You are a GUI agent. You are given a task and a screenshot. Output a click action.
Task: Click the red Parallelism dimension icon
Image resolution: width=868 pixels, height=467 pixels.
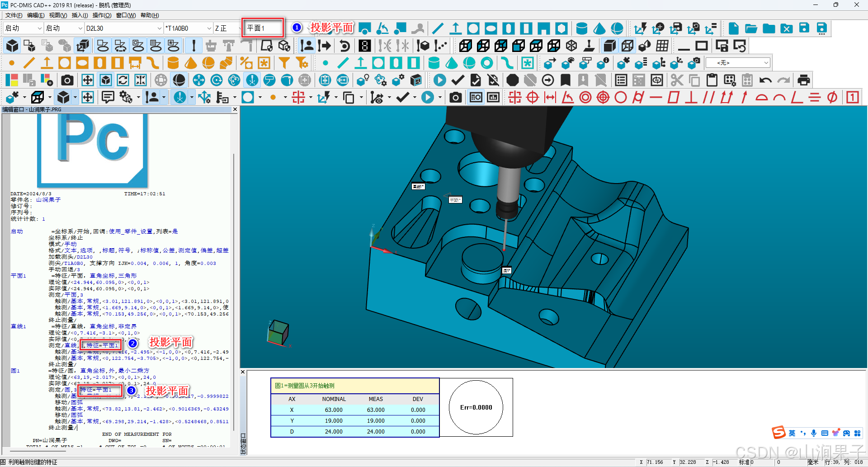pos(709,97)
